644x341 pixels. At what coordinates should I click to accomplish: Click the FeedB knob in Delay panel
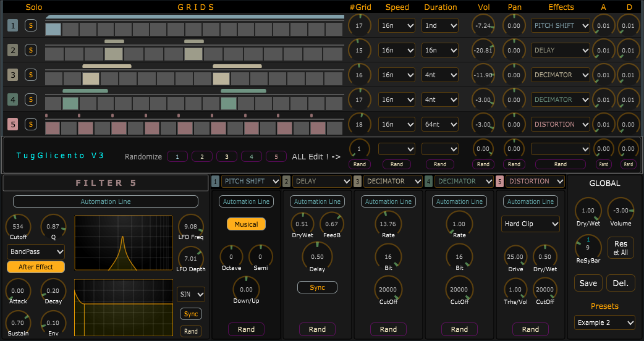click(331, 224)
